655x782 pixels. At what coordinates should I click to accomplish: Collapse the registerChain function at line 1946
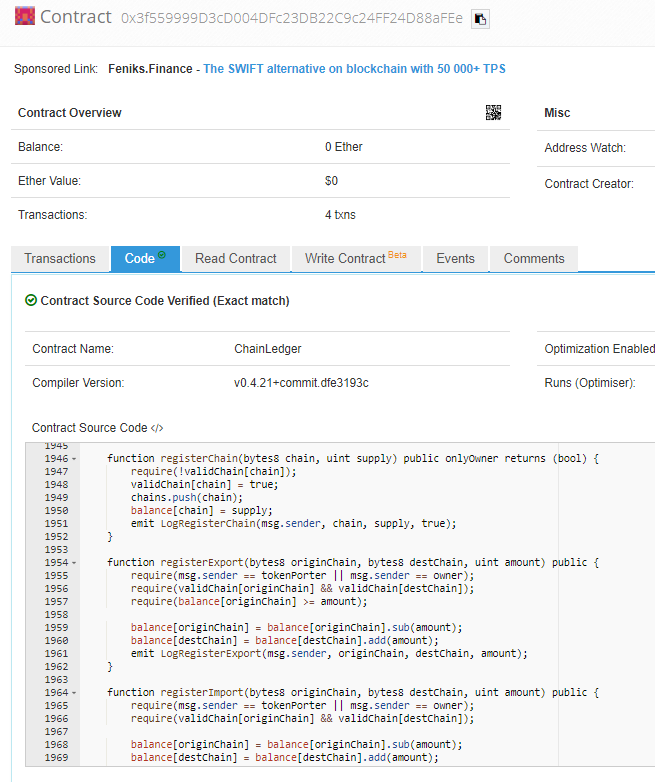74,459
